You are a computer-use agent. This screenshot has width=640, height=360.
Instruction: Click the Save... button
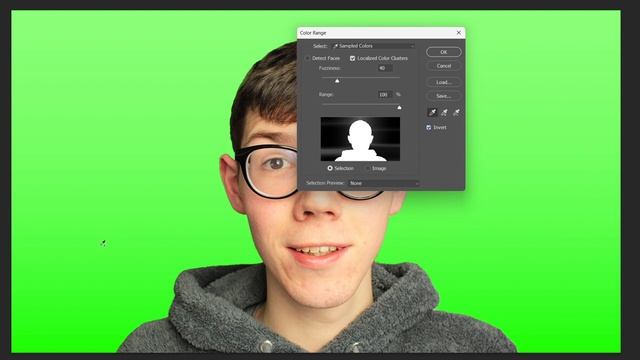click(x=444, y=96)
